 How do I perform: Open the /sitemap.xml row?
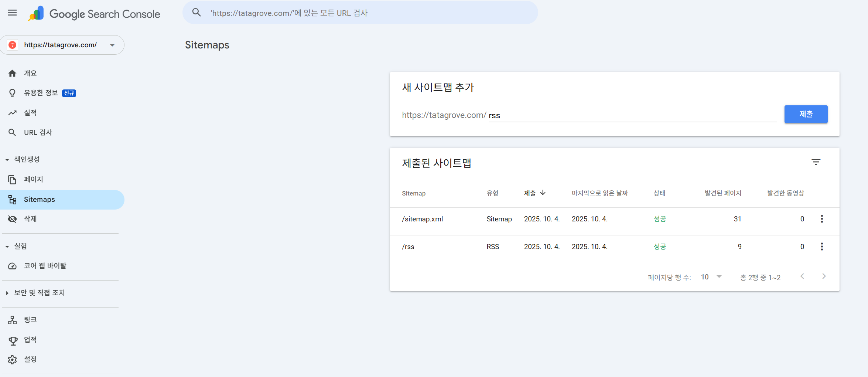click(615, 221)
